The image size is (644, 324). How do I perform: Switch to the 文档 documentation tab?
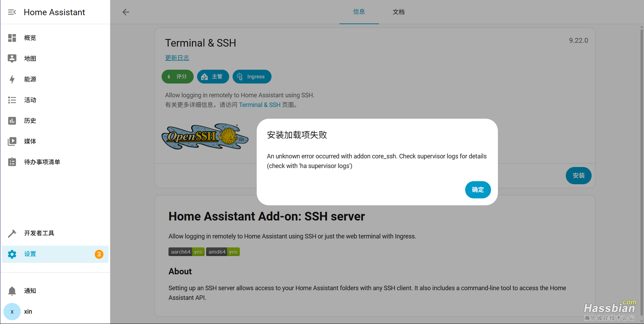[398, 12]
